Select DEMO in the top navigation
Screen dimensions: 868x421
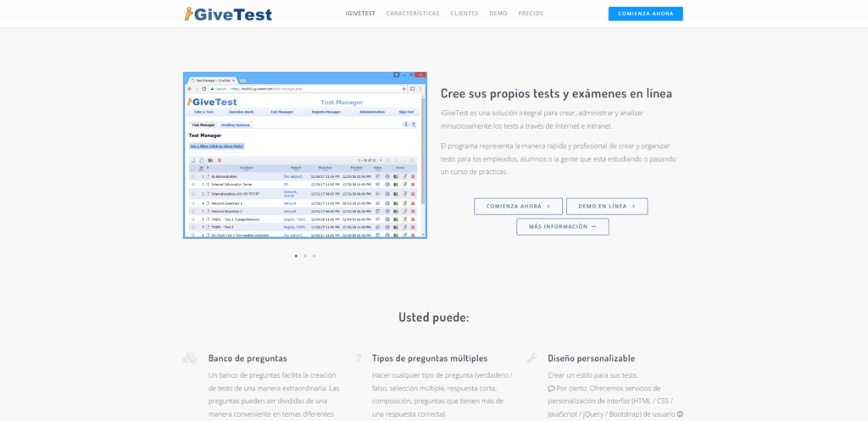tap(498, 14)
